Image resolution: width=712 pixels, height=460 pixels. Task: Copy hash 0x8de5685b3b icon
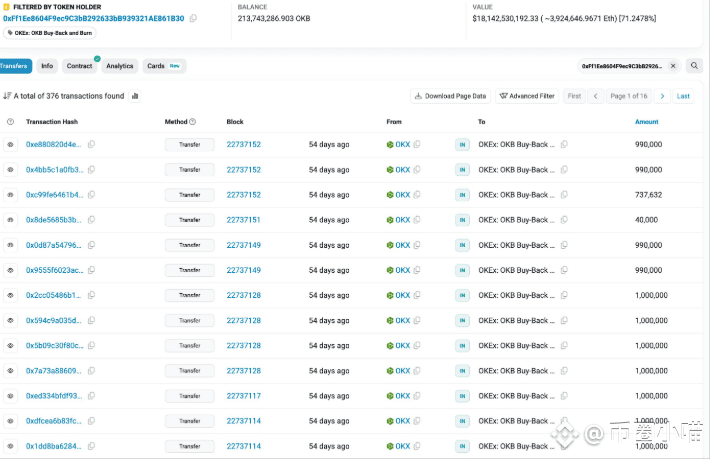[91, 220]
